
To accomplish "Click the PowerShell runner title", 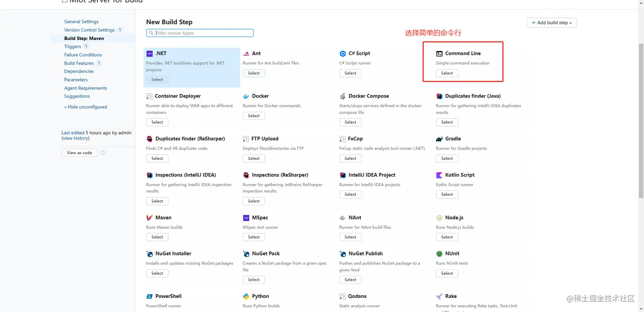I will (169, 296).
